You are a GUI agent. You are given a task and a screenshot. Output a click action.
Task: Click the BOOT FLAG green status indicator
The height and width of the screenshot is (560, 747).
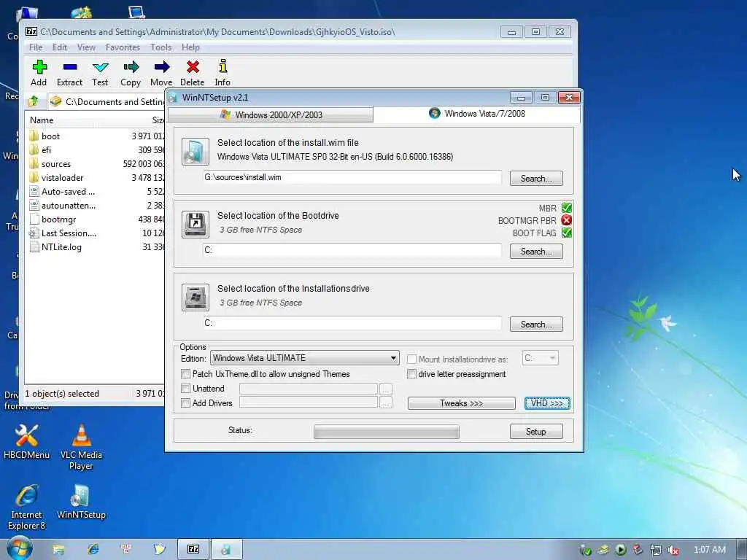tap(566, 233)
